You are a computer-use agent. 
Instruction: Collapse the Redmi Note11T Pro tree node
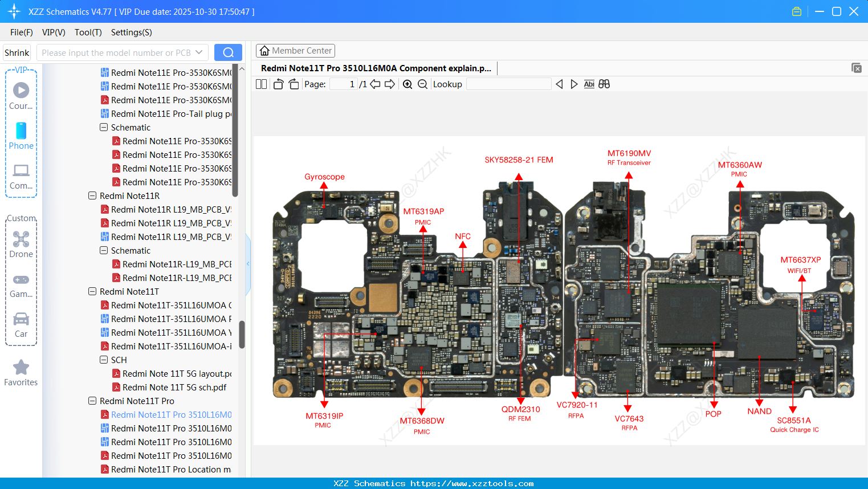pos(92,401)
